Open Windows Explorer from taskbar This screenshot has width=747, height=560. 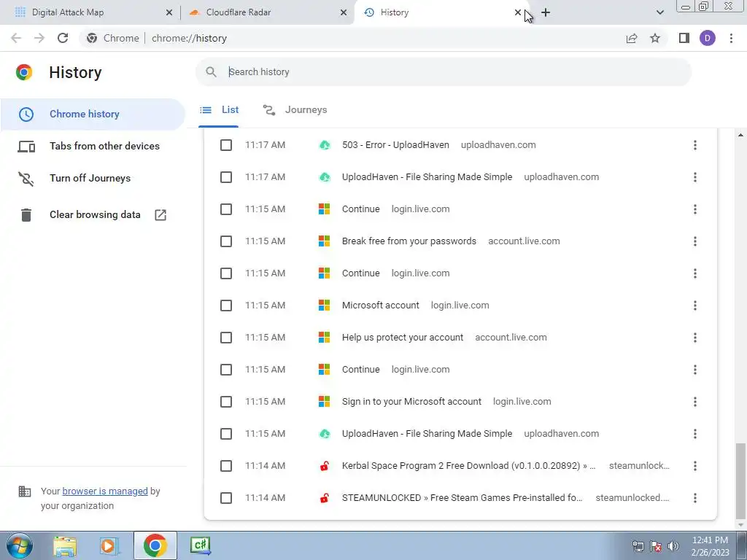65,545
